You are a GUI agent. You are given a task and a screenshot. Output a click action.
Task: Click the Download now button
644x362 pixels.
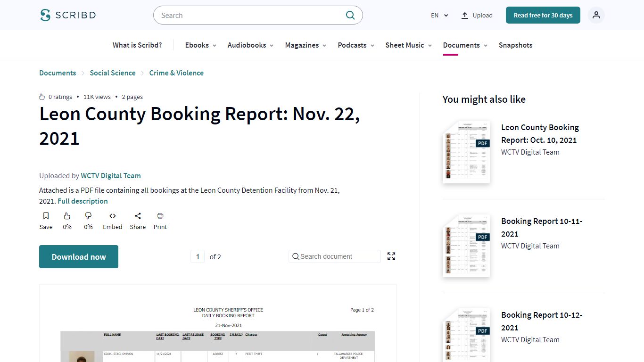coord(79,257)
